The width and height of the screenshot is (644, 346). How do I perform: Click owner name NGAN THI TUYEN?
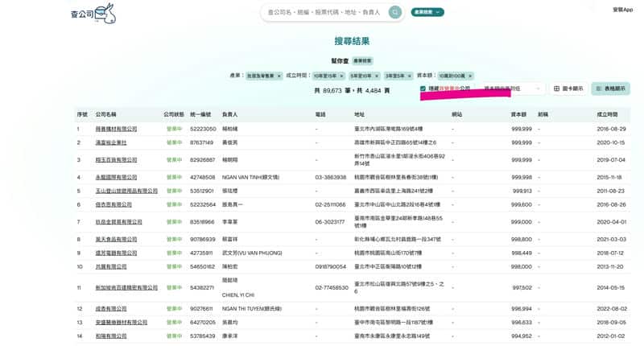click(252, 308)
